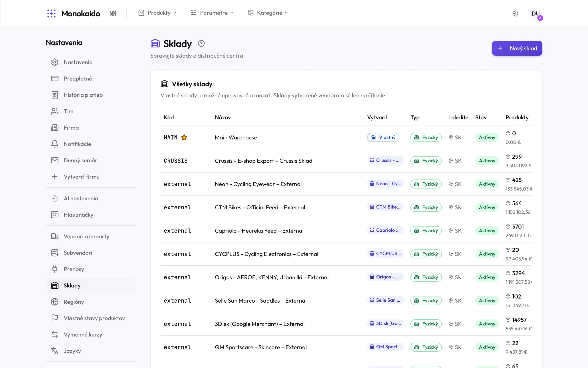
Task: Select the Main Warehouse name cell
Action: pyautogui.click(x=236, y=138)
